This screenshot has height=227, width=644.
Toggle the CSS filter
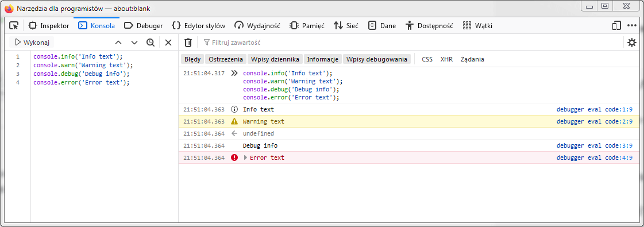[427, 59]
